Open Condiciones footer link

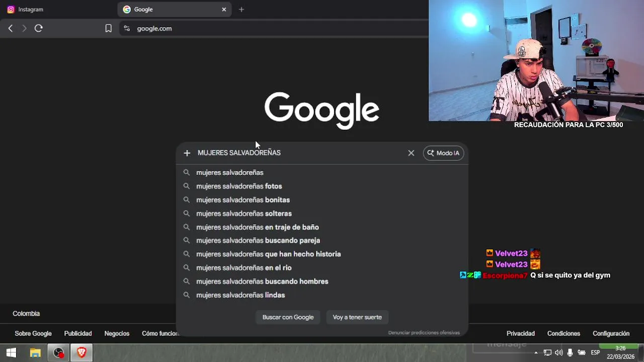[563, 333]
